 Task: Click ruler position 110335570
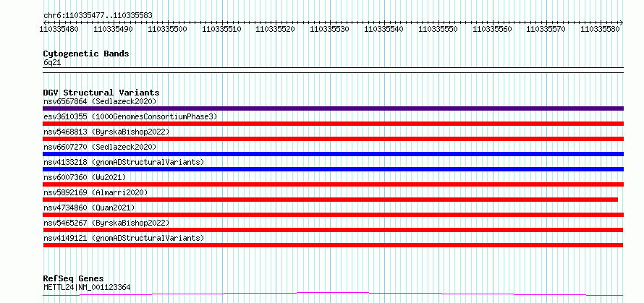point(546,29)
